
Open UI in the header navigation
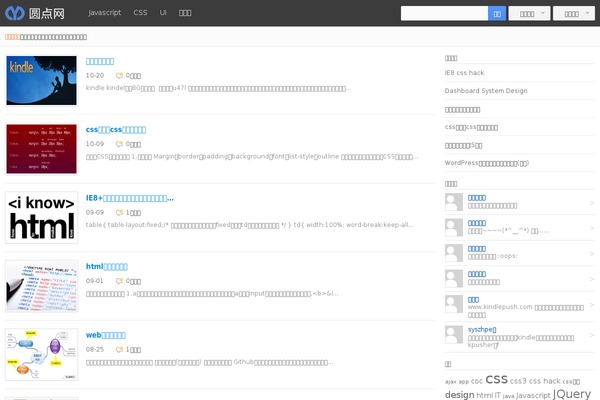coord(163,13)
